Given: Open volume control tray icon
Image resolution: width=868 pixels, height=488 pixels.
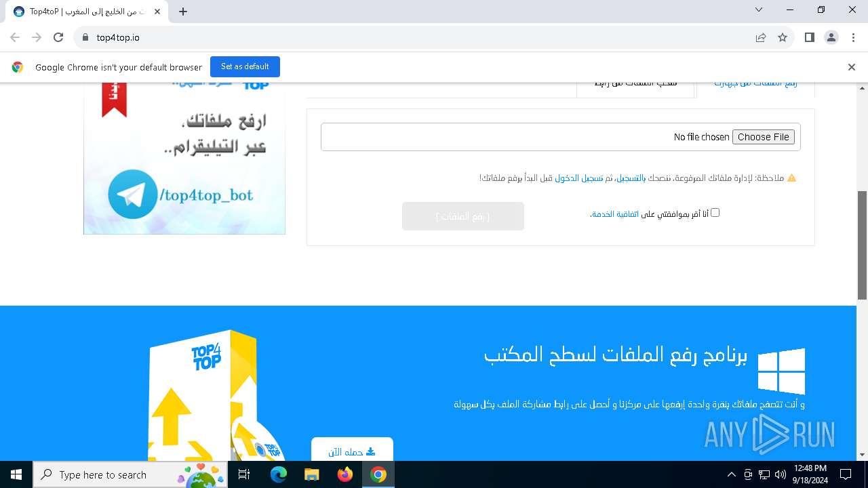Looking at the screenshot, I should coord(781,474).
